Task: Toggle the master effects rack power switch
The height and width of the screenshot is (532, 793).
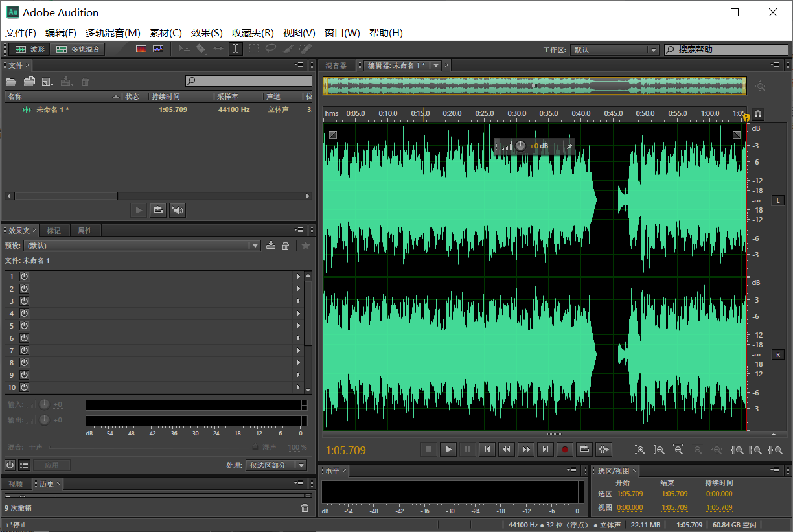Action: [8, 465]
